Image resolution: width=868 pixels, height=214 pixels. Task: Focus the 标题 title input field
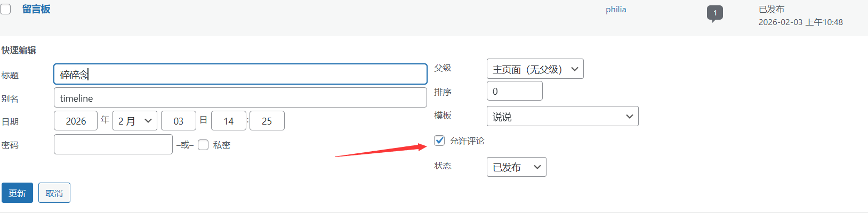pos(240,74)
